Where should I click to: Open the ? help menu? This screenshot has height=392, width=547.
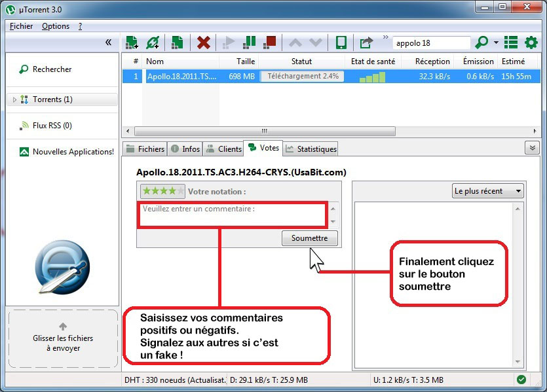(x=80, y=26)
